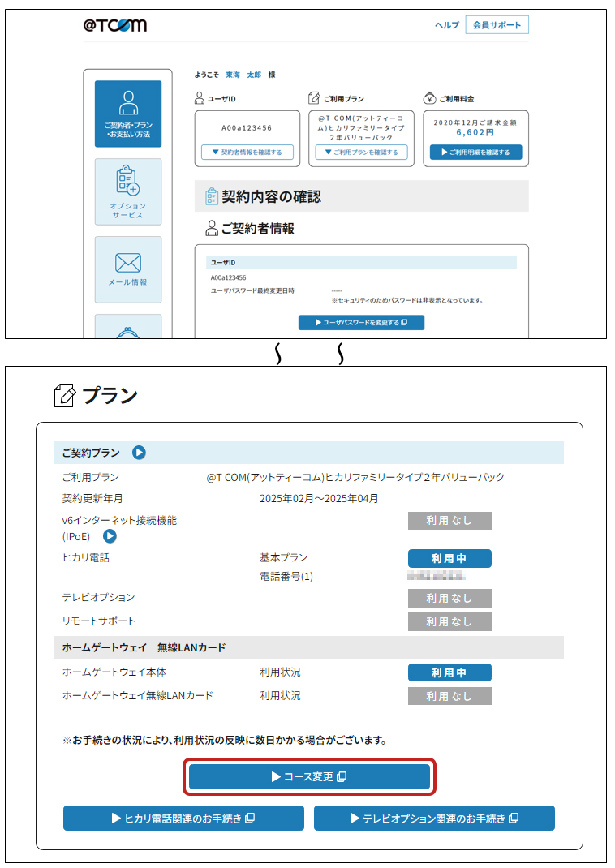Screen dimensions: 615x868
Task: Click arrow icon beside ご契約プラン
Action: pos(139,453)
